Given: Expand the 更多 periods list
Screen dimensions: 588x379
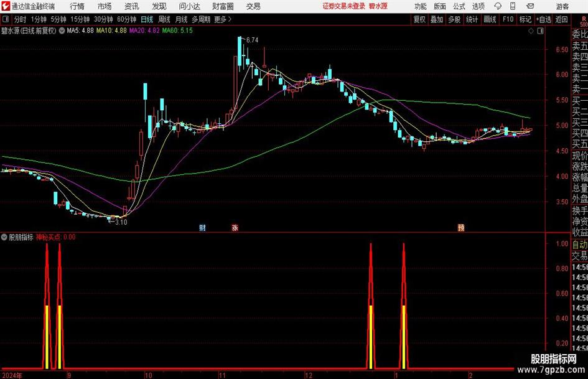Looking at the screenshot, I should pos(223,19).
